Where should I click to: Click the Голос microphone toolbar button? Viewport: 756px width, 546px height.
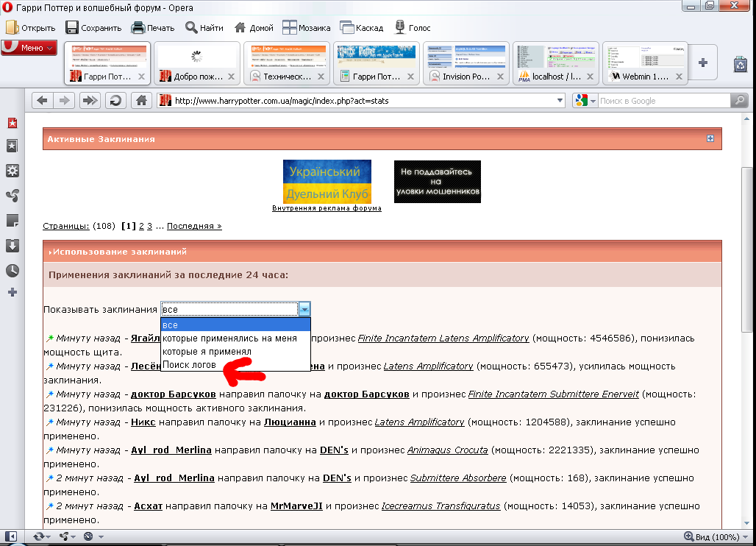(x=413, y=28)
